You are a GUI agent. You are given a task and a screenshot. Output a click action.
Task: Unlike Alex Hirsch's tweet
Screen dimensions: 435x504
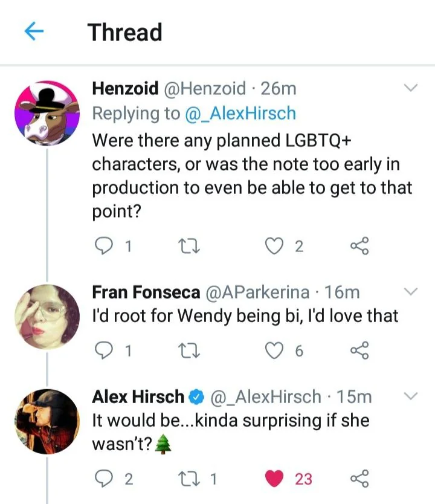(275, 477)
